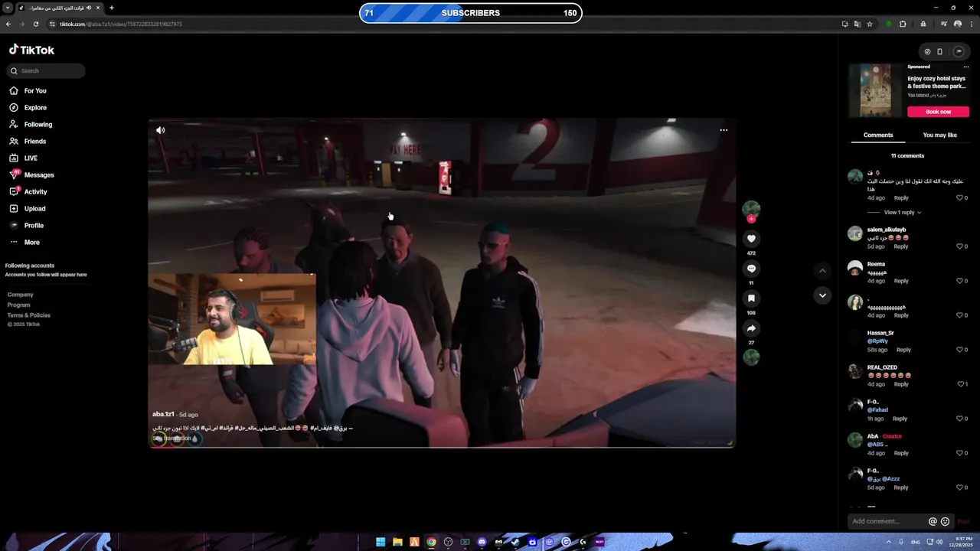Open the Company footer section
This screenshot has width=980, height=551.
coord(21,295)
